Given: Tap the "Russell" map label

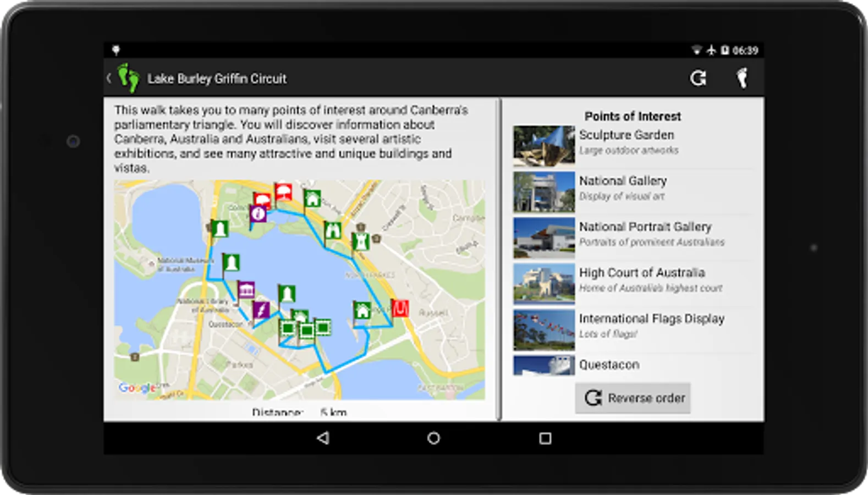Looking at the screenshot, I should tap(433, 312).
